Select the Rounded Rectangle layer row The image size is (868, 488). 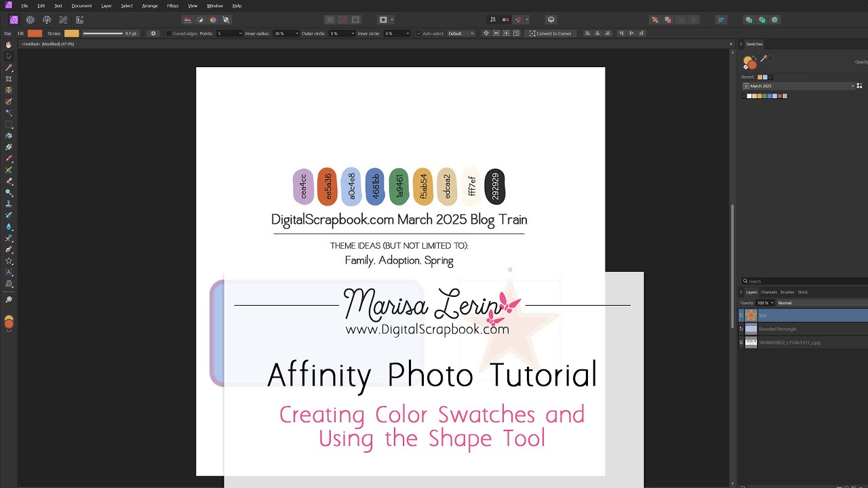[804, 329]
